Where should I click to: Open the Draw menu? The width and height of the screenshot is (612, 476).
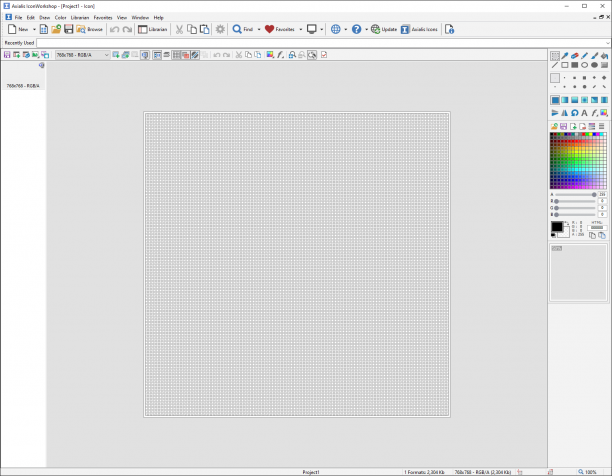pos(44,18)
